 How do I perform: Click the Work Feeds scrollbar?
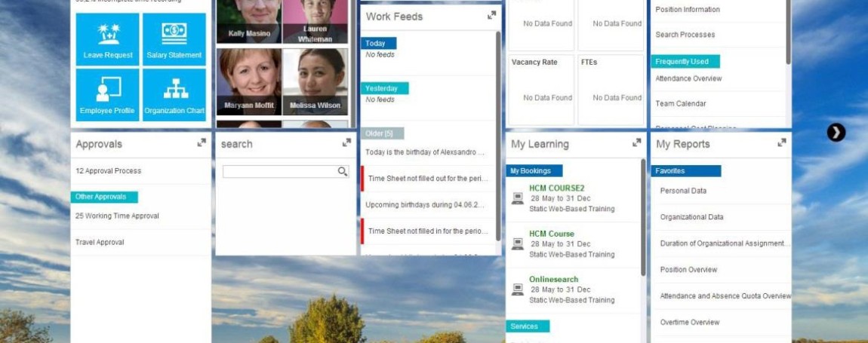coord(498,136)
